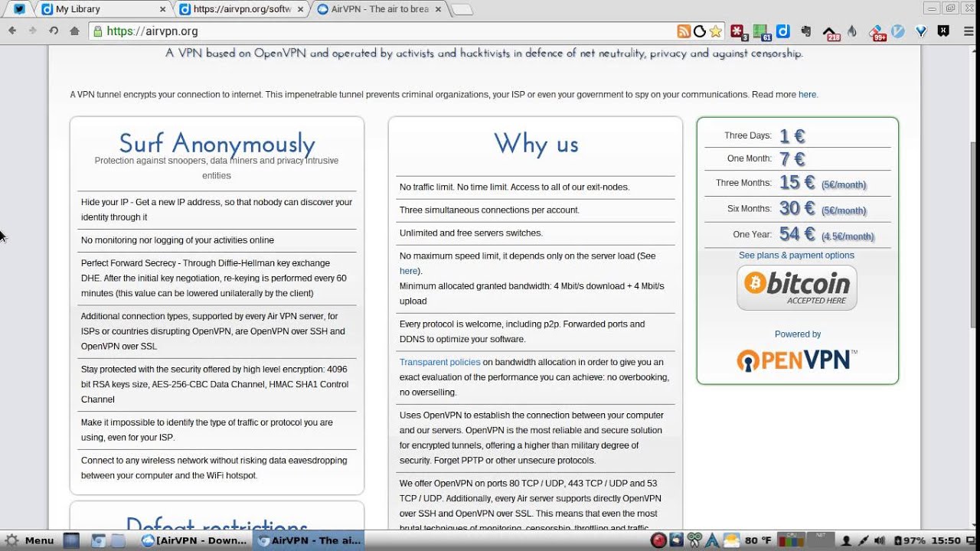Screen dimensions: 980x551
Task: Open the Evernote elephant extension
Action: click(806, 31)
